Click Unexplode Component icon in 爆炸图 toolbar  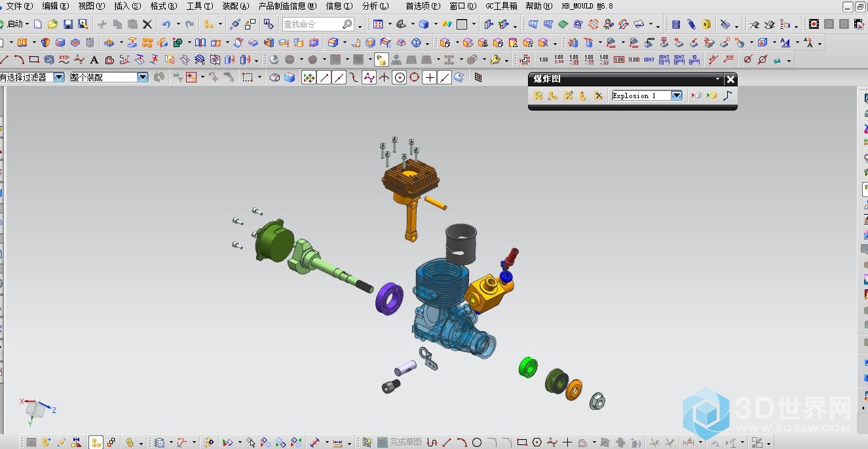pos(582,96)
